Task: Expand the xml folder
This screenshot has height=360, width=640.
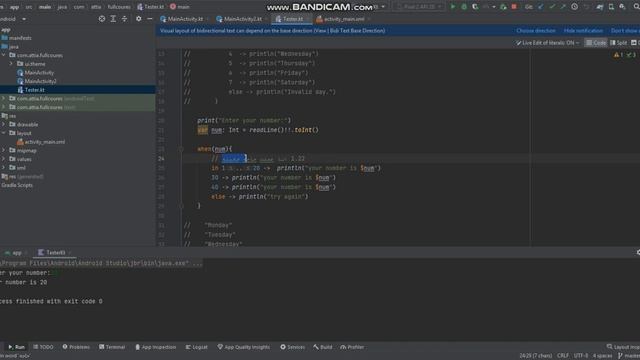Action: coord(4,168)
